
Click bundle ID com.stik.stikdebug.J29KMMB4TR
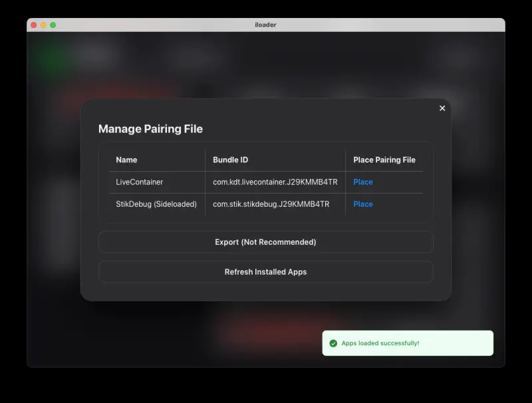coord(271,204)
